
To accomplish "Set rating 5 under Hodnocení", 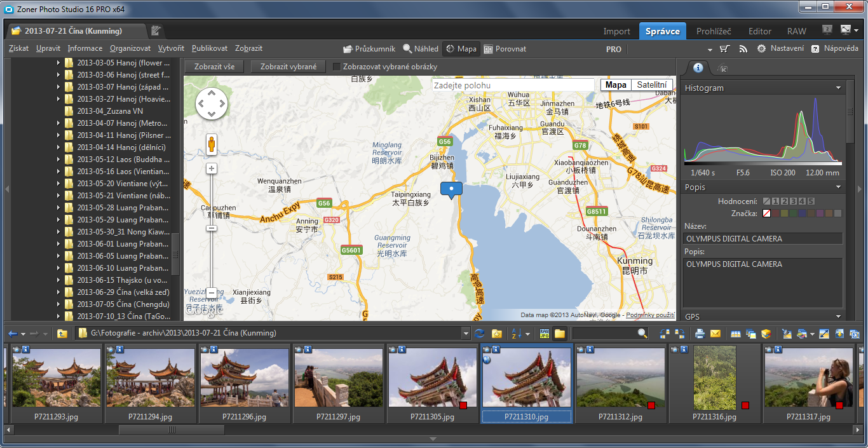I will (x=811, y=201).
